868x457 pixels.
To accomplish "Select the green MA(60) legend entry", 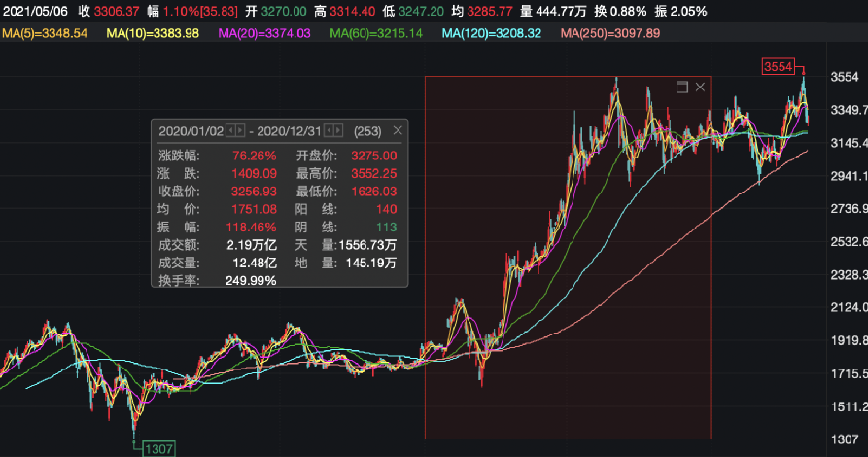I will point(378,33).
